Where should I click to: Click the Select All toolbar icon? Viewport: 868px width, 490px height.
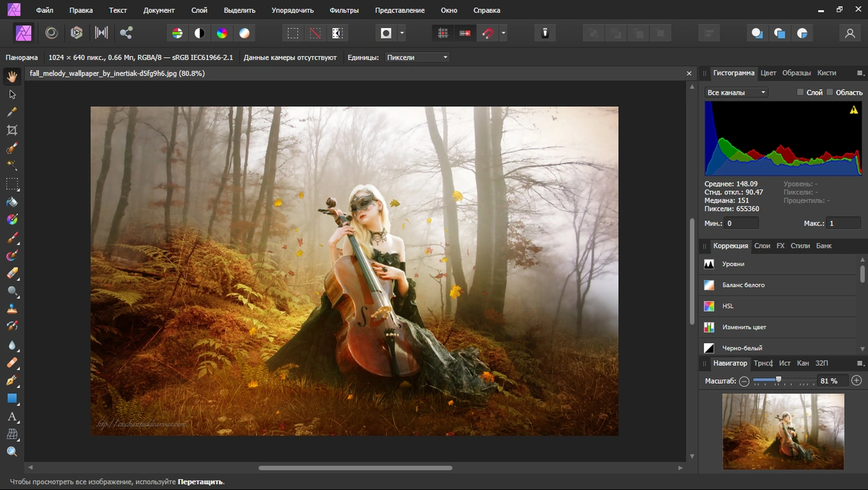tap(292, 33)
